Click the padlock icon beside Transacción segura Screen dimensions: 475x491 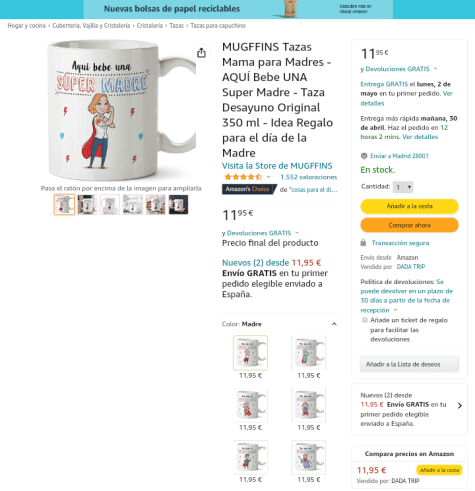[x=363, y=243]
